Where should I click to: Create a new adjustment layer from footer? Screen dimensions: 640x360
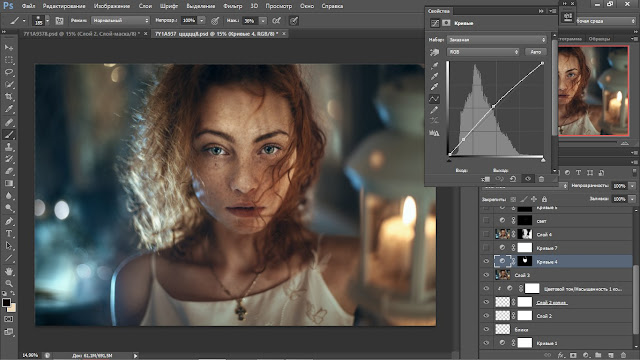coord(586,355)
